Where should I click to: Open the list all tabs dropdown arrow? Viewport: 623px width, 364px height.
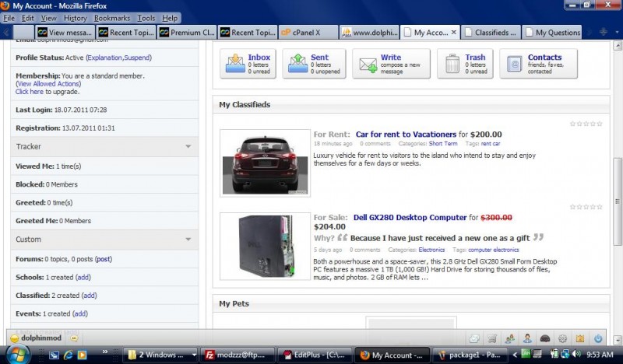click(617, 32)
